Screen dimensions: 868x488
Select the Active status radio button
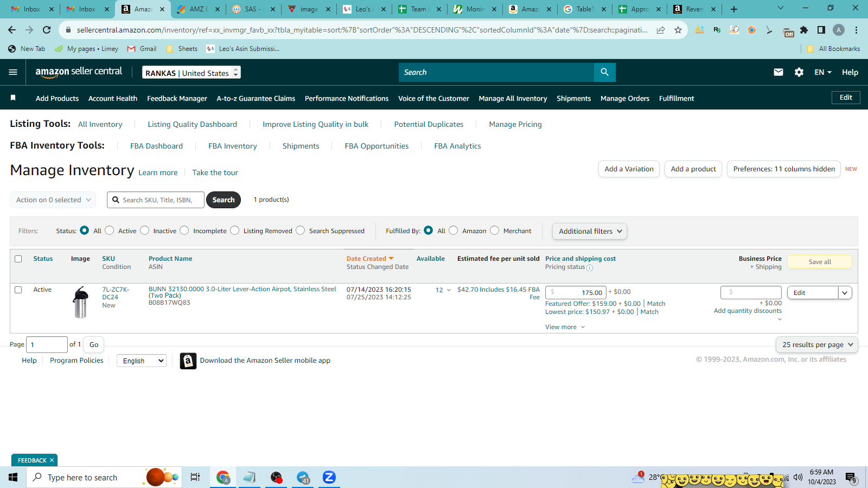109,230
